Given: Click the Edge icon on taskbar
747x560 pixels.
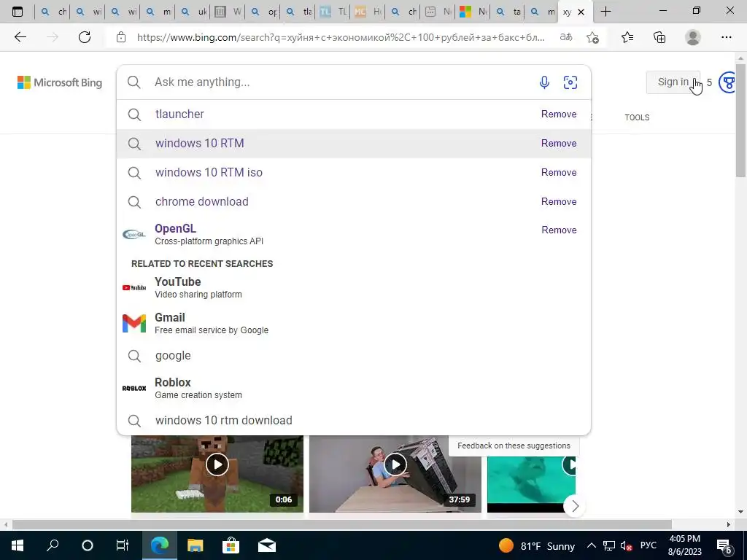Looking at the screenshot, I should 160,545.
